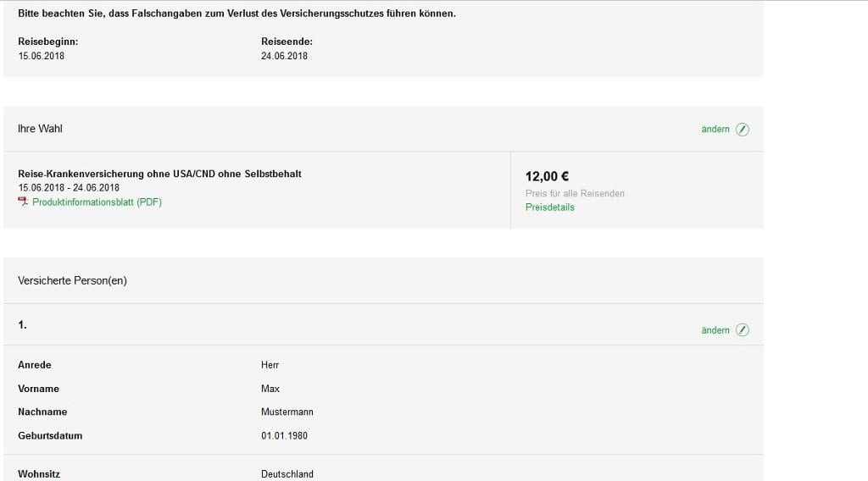This screenshot has width=868, height=481.
Task: Click the 12,00 € price amount
Action: 547,176
